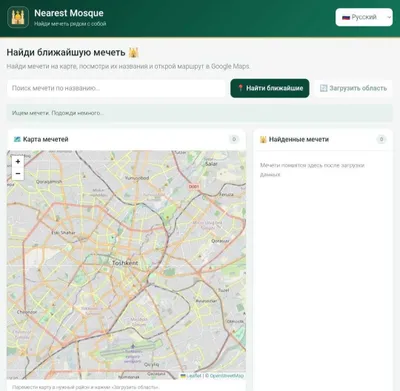Zoom in on the map

(18, 162)
